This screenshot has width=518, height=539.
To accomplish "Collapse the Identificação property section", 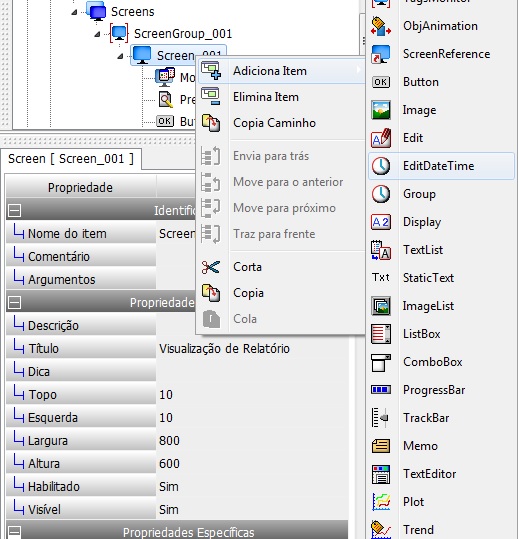I will [x=14, y=210].
